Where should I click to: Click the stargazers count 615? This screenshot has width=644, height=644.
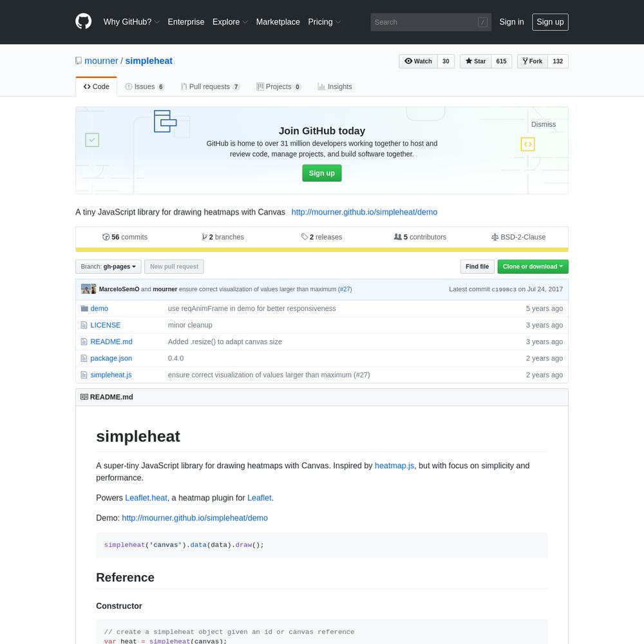pyautogui.click(x=502, y=61)
